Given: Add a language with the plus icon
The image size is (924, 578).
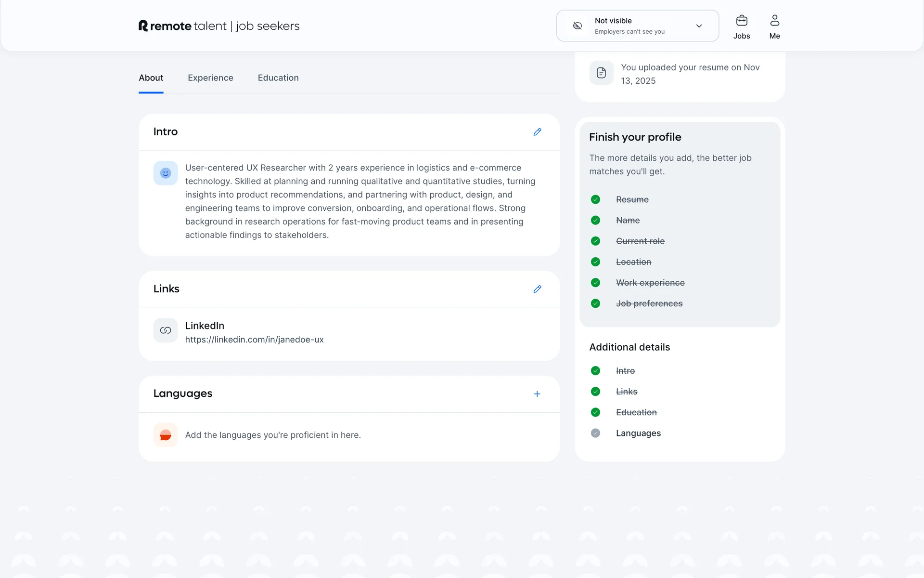Looking at the screenshot, I should 537,394.
